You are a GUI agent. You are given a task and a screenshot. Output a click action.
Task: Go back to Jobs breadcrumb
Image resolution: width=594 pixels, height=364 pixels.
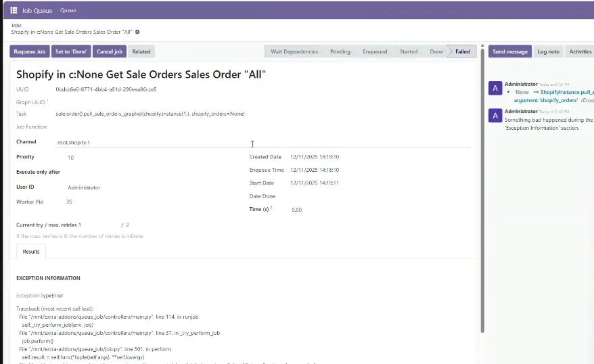(16, 25)
